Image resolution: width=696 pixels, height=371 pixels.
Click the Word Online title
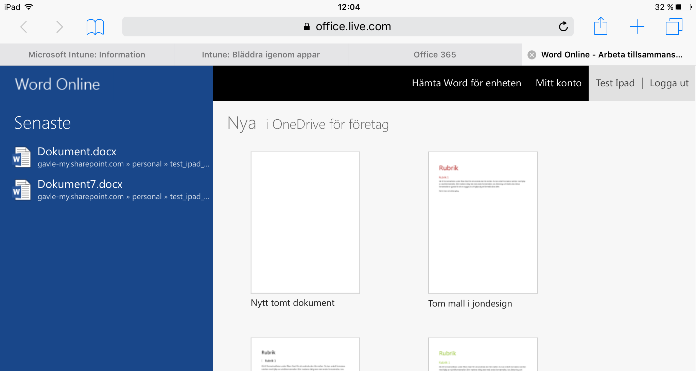point(57,84)
